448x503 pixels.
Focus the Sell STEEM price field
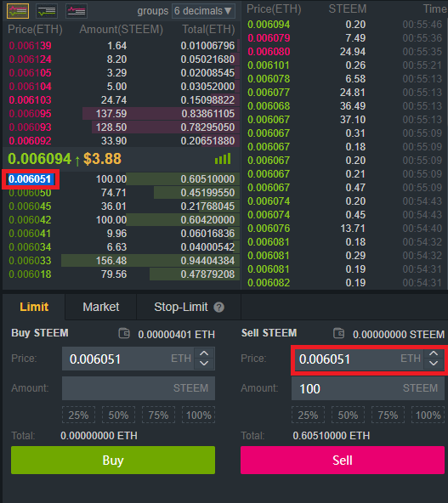pyautogui.click(x=368, y=359)
